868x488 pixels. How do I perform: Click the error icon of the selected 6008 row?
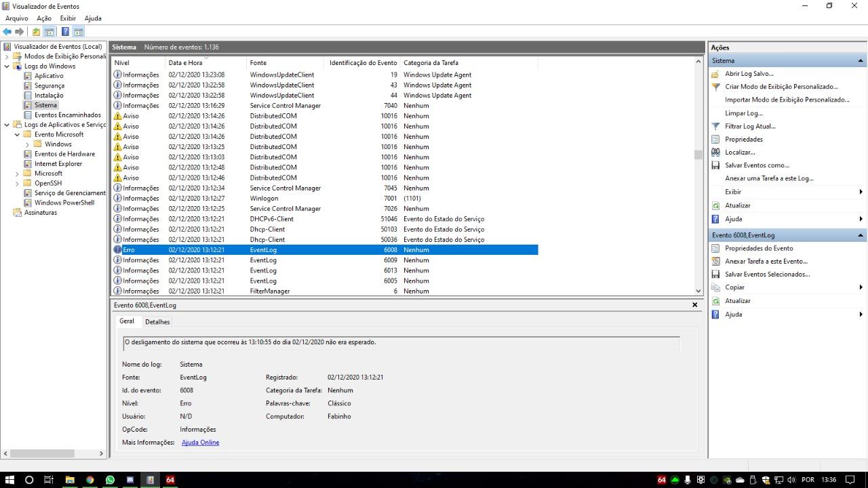[117, 249]
